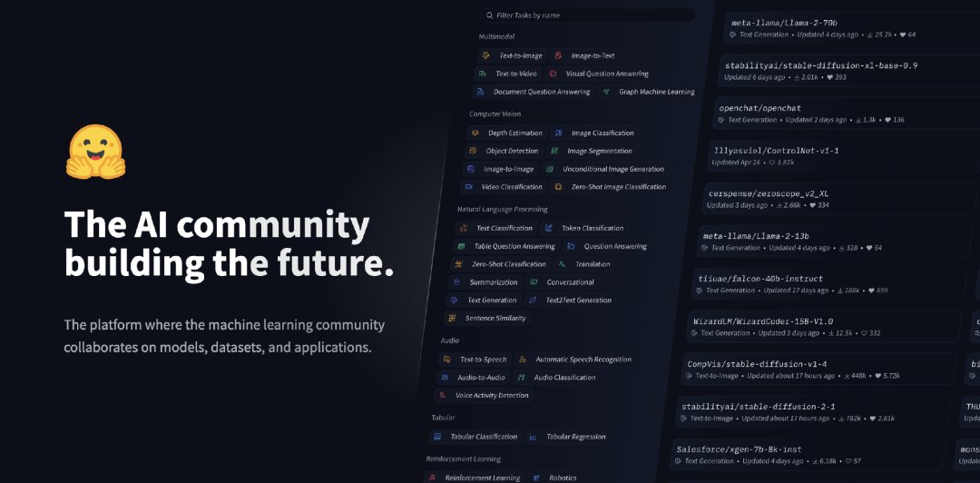Click the Zero-Shot Classification icon
This screenshot has height=483, width=980.
click(x=459, y=264)
